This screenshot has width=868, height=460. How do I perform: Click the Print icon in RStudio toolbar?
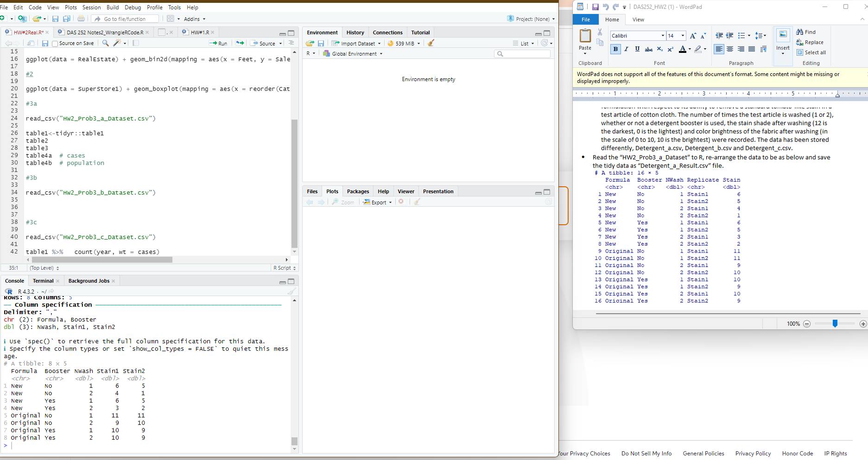(x=81, y=19)
